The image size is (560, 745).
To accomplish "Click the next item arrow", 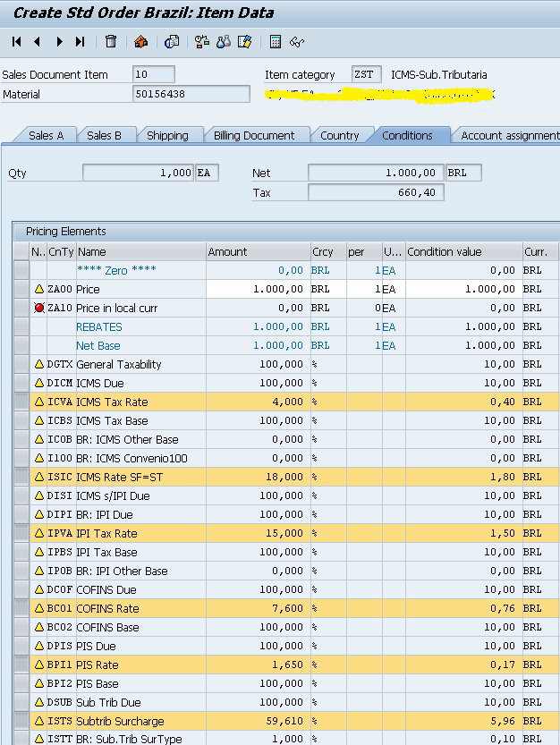I will pyautogui.click(x=59, y=41).
